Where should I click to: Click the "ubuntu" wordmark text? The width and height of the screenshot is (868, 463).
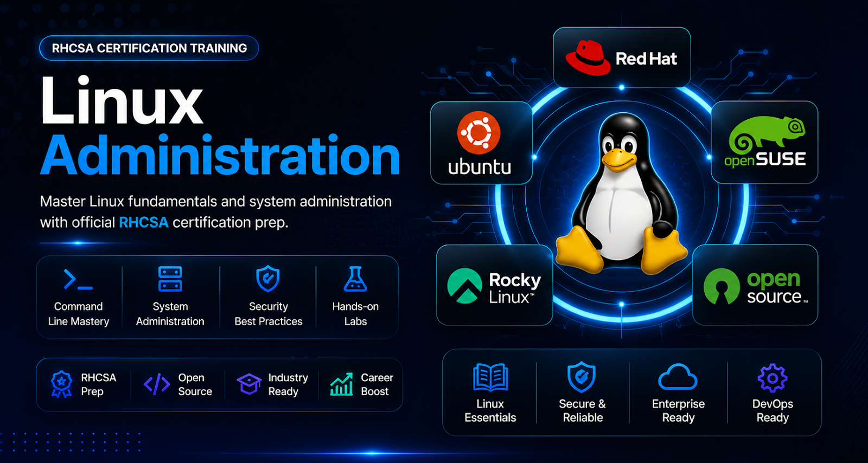pyautogui.click(x=480, y=167)
